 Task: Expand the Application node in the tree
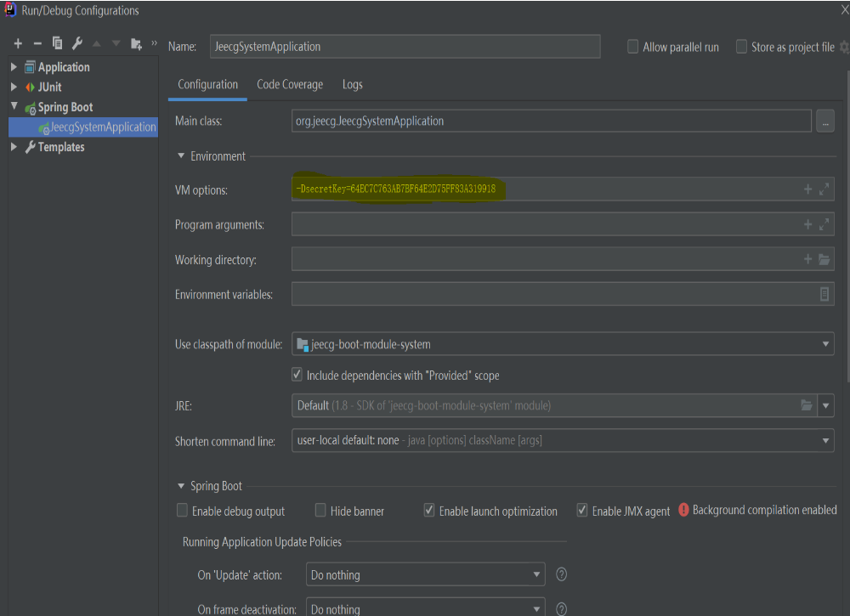coord(14,67)
